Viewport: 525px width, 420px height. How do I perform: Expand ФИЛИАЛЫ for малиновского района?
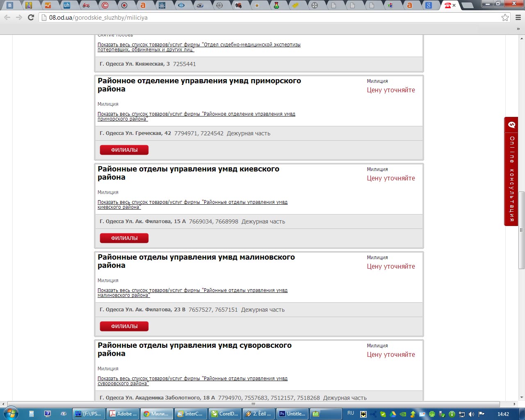[x=124, y=326]
